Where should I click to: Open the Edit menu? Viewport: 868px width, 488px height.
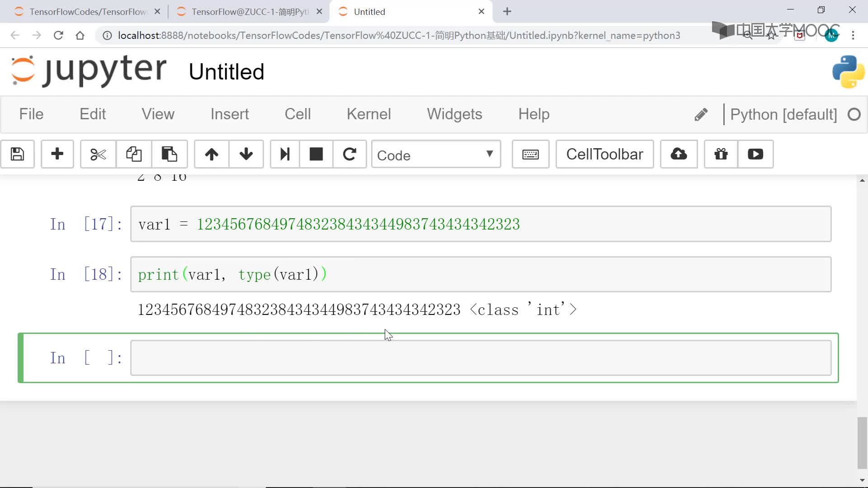[x=93, y=114]
